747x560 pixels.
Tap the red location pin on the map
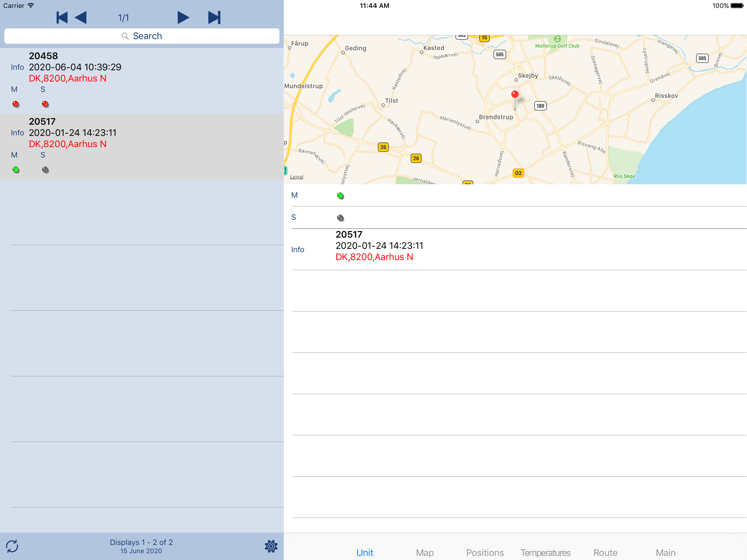(x=515, y=95)
